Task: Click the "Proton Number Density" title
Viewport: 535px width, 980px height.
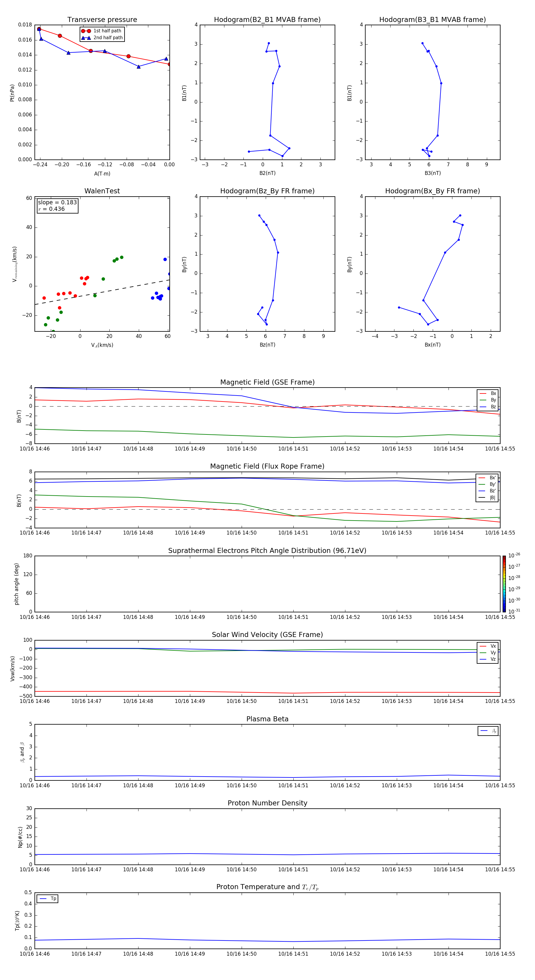Action: click(x=267, y=803)
